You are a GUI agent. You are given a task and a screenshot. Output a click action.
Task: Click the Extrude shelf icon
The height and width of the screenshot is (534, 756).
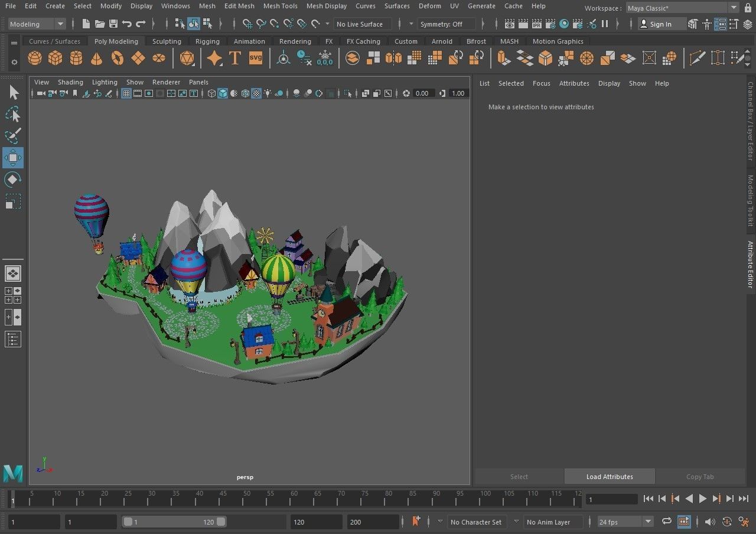504,58
